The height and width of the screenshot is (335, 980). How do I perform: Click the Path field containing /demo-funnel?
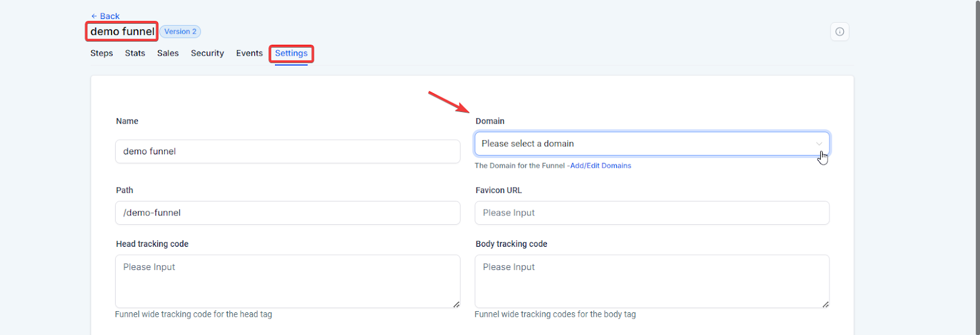pos(287,213)
